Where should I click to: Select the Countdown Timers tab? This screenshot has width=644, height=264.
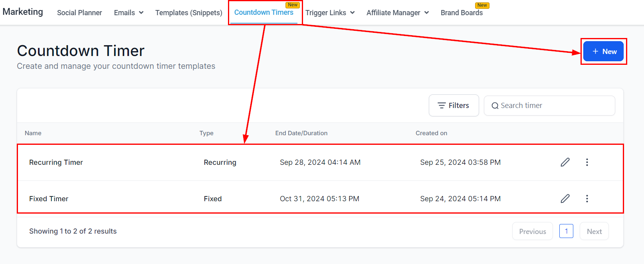tap(264, 12)
